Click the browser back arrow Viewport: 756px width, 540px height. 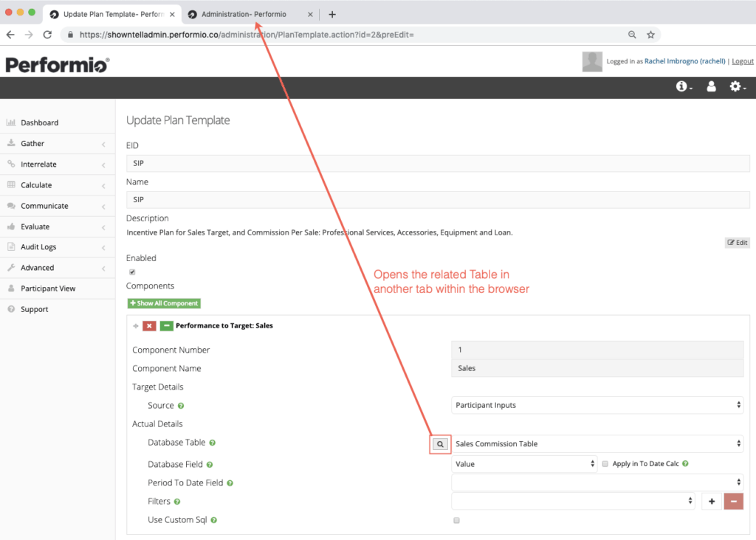[x=10, y=35]
